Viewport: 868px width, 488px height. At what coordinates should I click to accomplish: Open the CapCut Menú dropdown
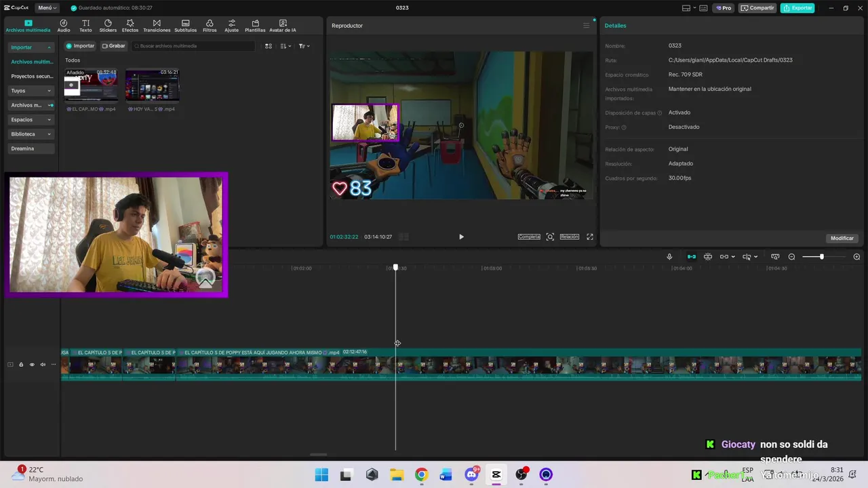(x=47, y=8)
